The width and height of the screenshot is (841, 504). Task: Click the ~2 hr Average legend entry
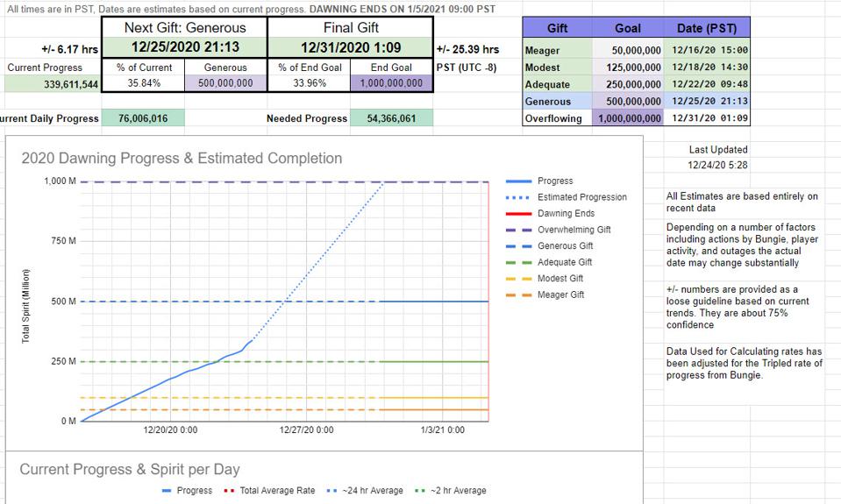(451, 491)
